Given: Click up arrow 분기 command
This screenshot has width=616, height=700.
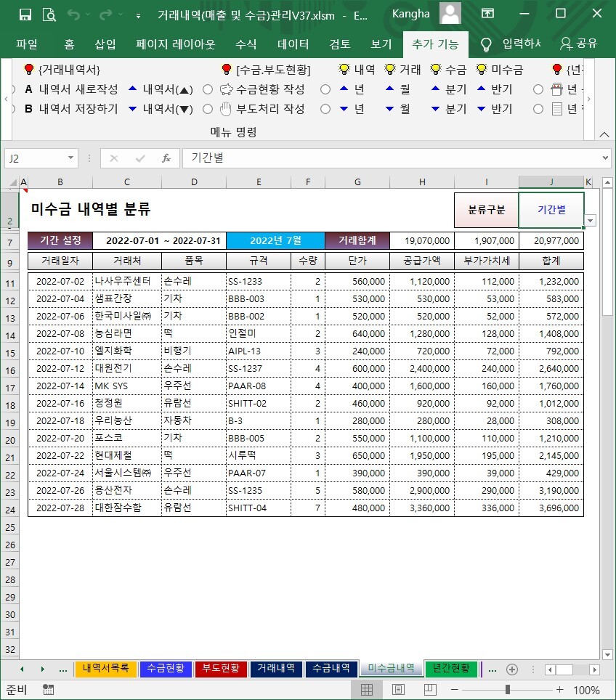Looking at the screenshot, I should coord(448,89).
